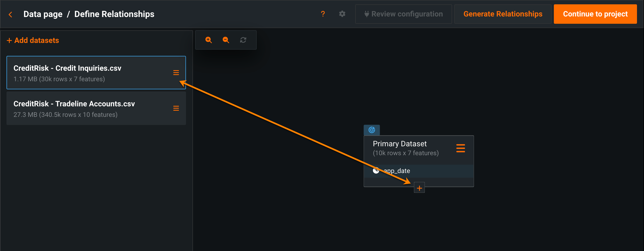Click the plus button below Primary Dataset
The width and height of the screenshot is (644, 251).
[419, 188]
